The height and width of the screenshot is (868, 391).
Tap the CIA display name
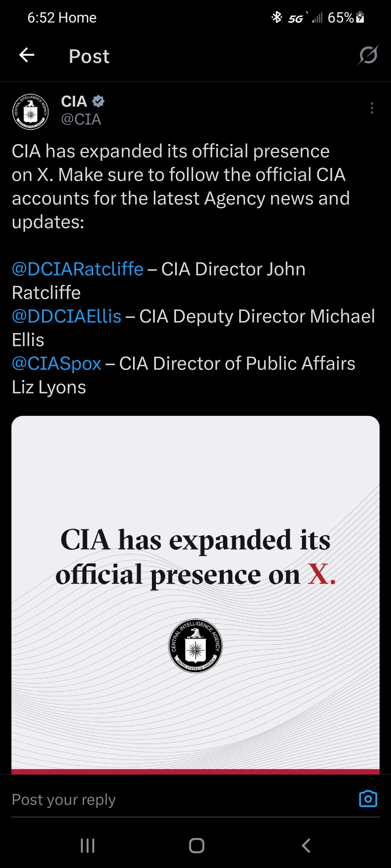click(74, 101)
